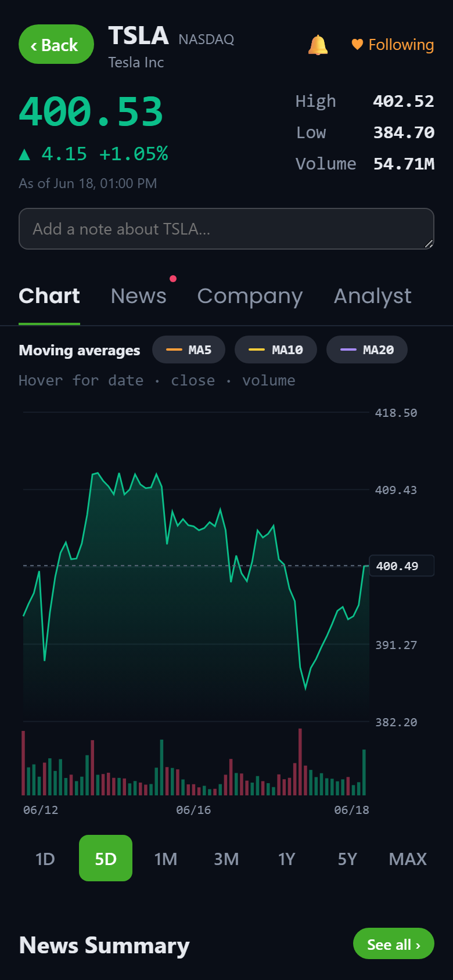
Task: Click the Low value 384.70
Action: pos(404,132)
